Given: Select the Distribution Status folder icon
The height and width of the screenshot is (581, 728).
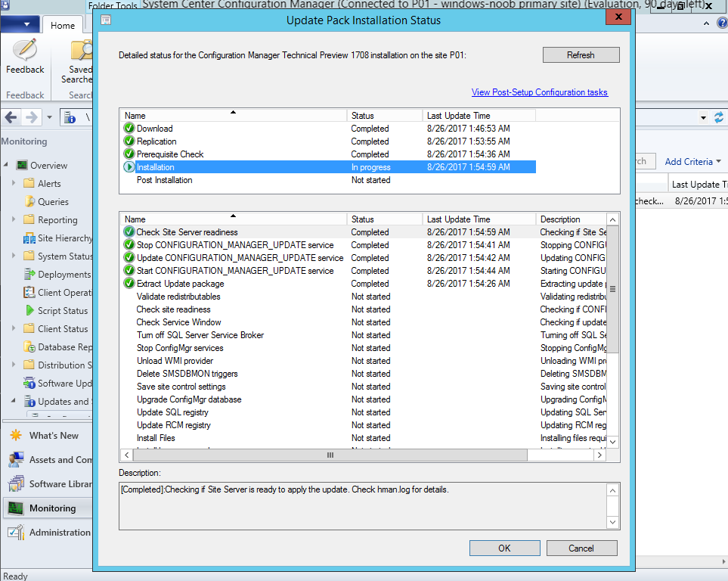Looking at the screenshot, I should click(x=29, y=365).
